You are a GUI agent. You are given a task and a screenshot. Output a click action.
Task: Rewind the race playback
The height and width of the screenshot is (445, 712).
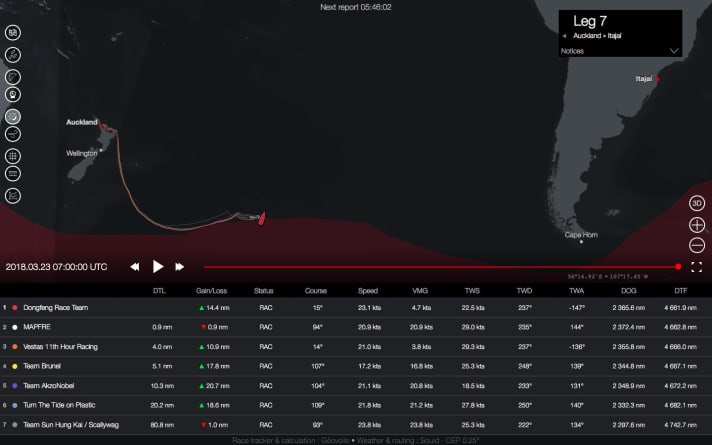click(x=135, y=267)
